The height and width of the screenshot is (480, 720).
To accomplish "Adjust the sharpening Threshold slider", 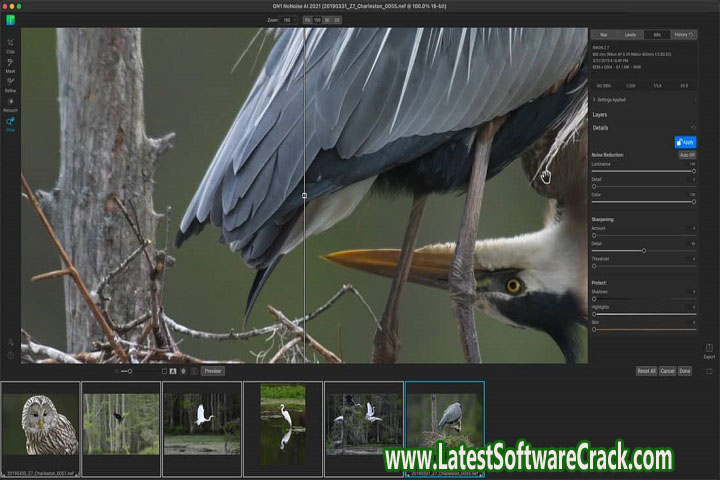I will 644,266.
